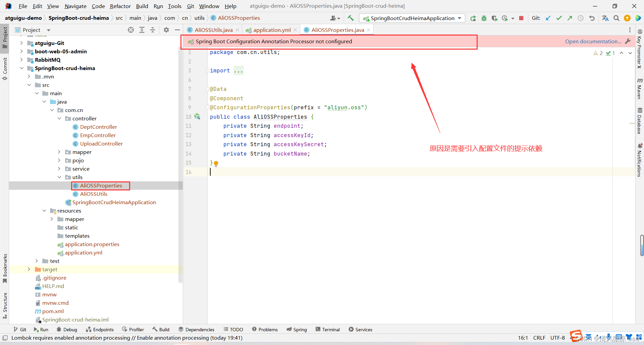Open the File menu
644x345 pixels.
tap(23, 6)
